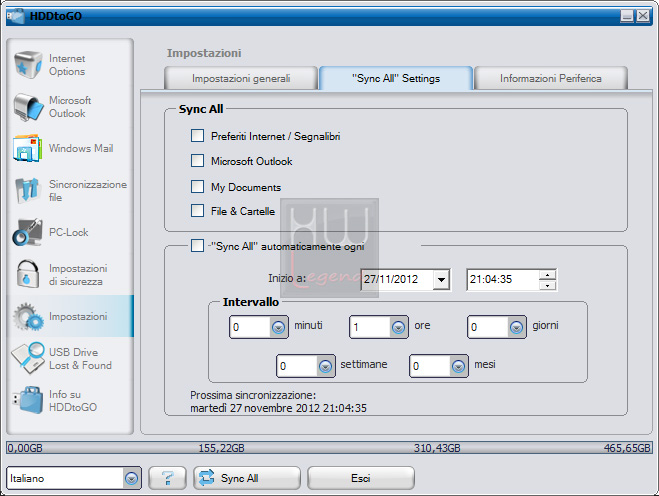Expand the ore interval dropdown
Screen dimensions: 659x496
(x=398, y=327)
